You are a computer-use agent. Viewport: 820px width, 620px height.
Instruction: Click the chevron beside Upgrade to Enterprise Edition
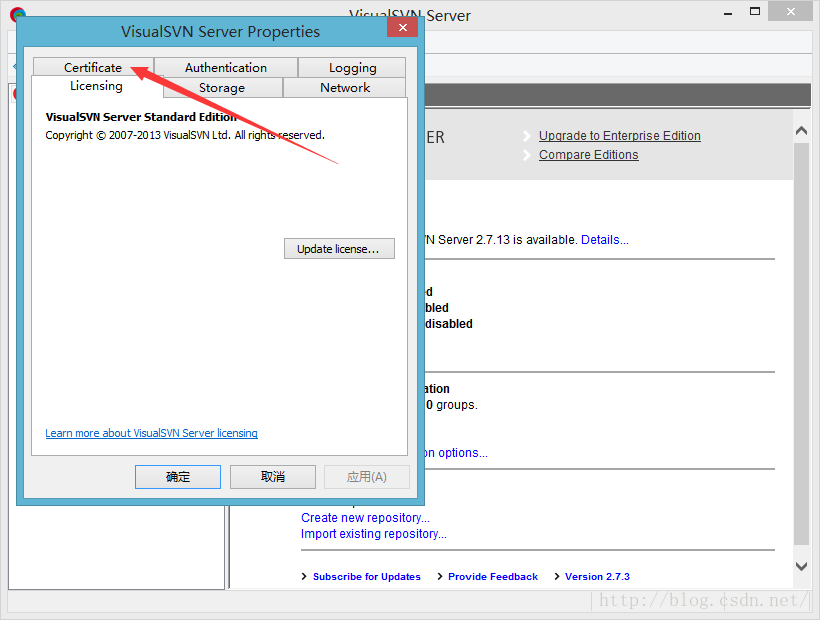pos(527,136)
